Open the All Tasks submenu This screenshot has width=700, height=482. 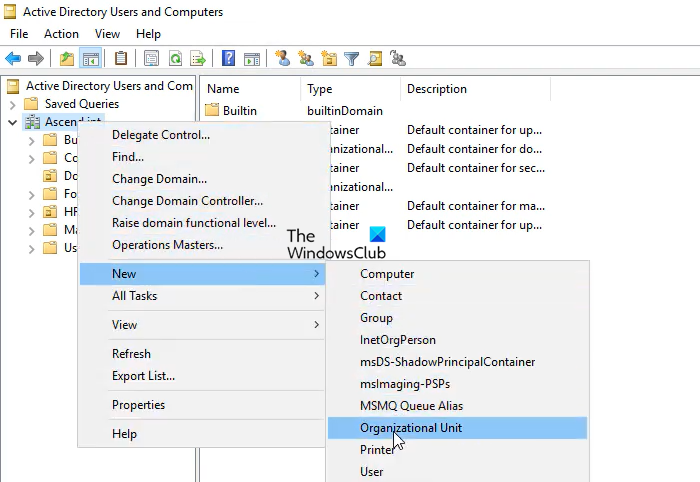[x=202, y=295]
